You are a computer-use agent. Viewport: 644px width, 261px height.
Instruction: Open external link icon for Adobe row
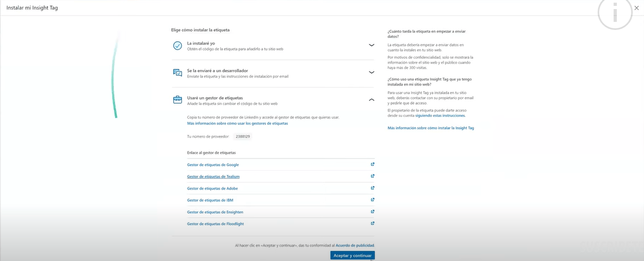(x=373, y=188)
